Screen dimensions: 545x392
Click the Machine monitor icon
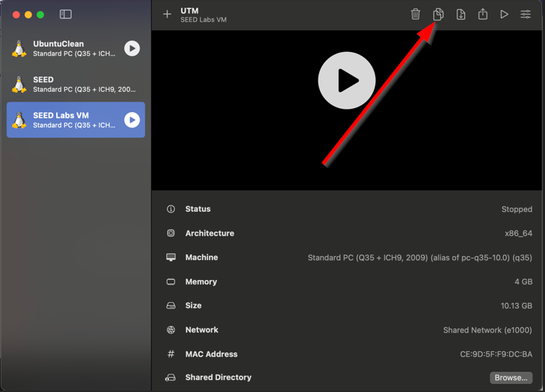170,257
